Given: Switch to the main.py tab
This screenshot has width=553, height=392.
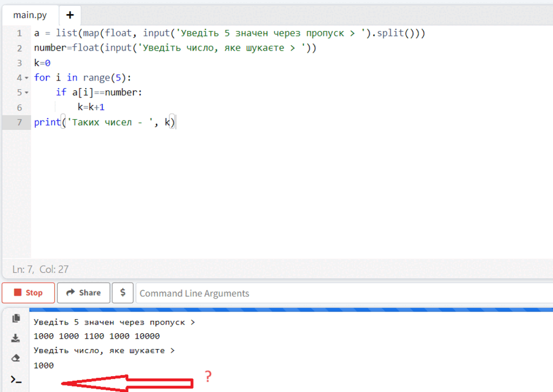Looking at the screenshot, I should pyautogui.click(x=30, y=15).
